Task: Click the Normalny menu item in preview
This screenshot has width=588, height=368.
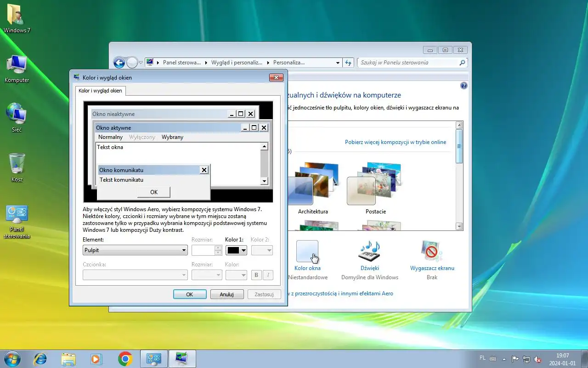Action: pyautogui.click(x=110, y=137)
